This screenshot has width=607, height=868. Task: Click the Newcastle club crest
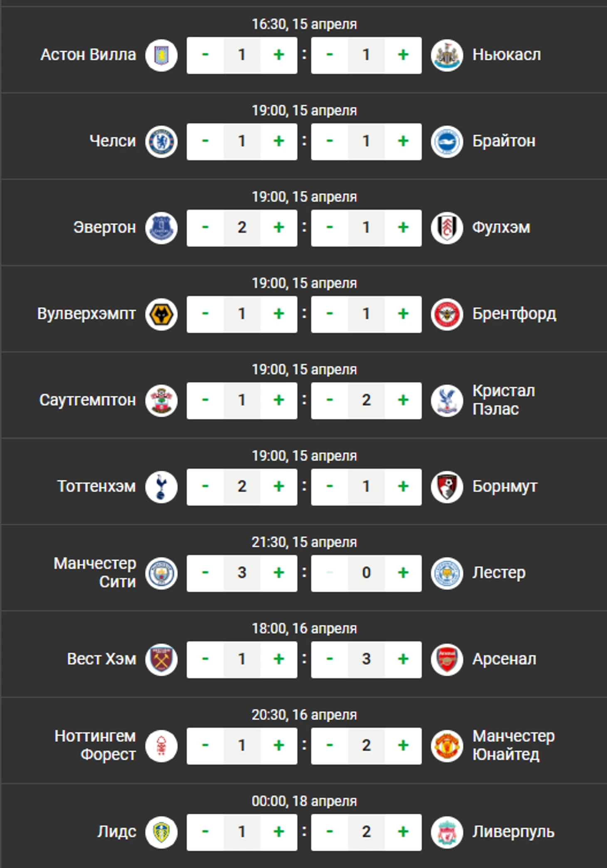click(x=447, y=55)
